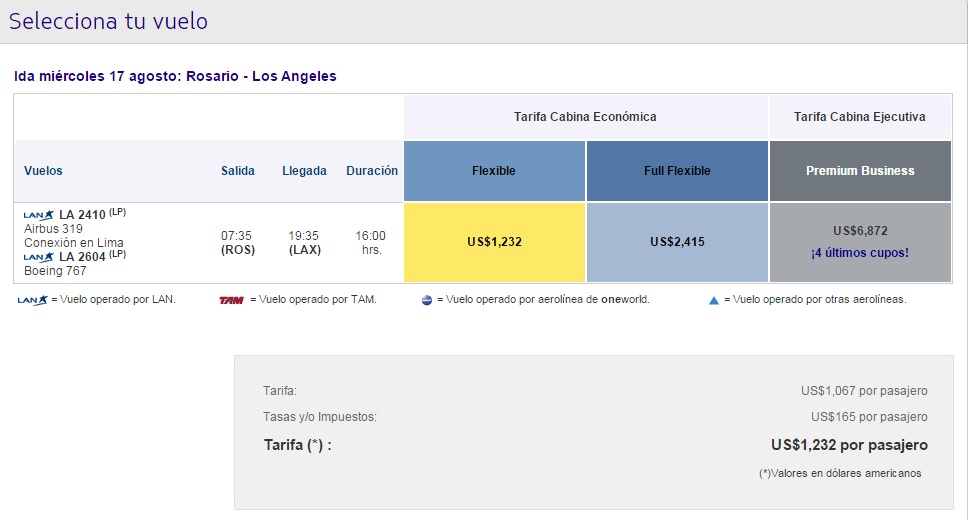Click the LAN logo beside LA 2410
The width and height of the screenshot is (968, 520).
point(39,215)
